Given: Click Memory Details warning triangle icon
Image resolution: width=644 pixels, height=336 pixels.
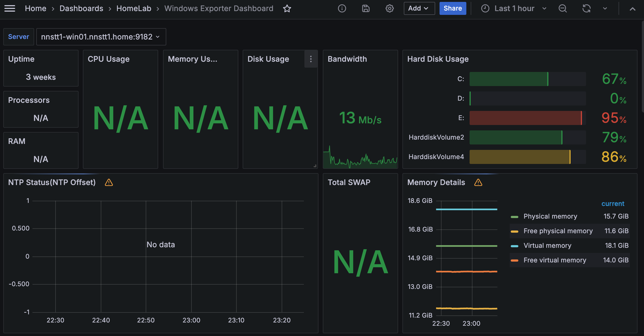Looking at the screenshot, I should [x=478, y=183].
